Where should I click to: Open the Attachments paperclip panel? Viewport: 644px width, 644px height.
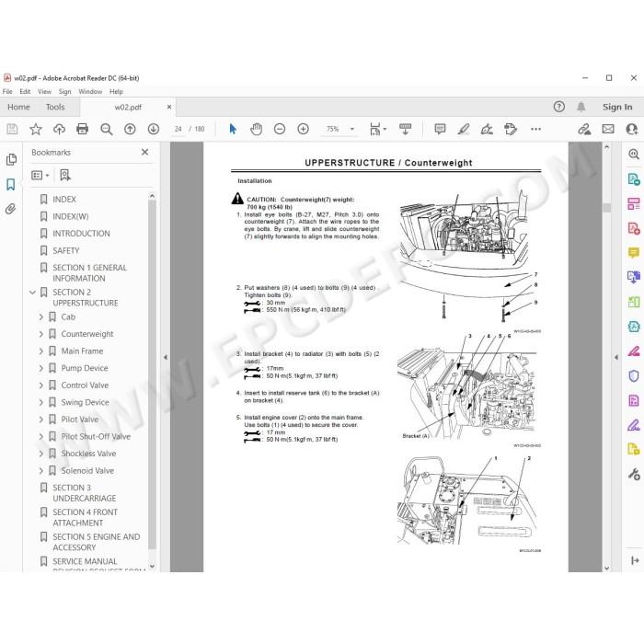[11, 209]
